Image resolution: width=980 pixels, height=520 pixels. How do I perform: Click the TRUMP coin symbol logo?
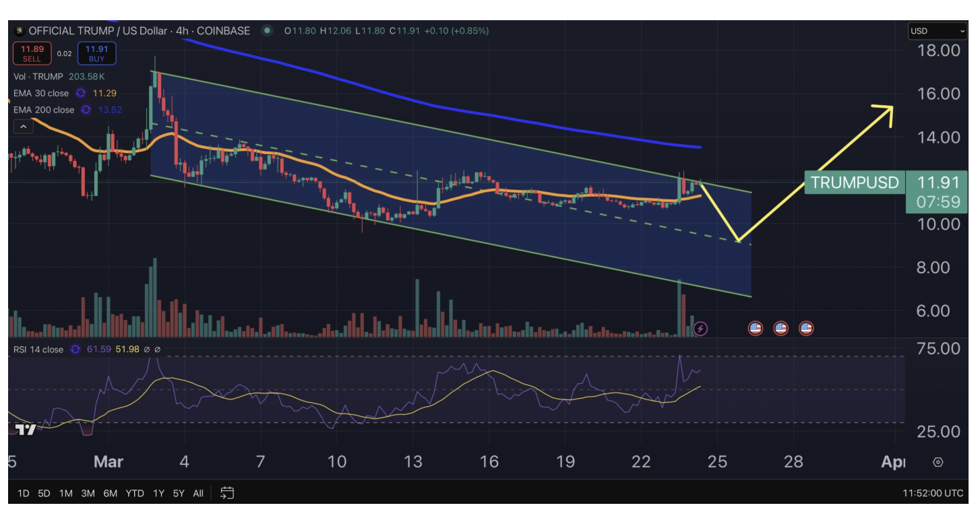pyautogui.click(x=19, y=31)
